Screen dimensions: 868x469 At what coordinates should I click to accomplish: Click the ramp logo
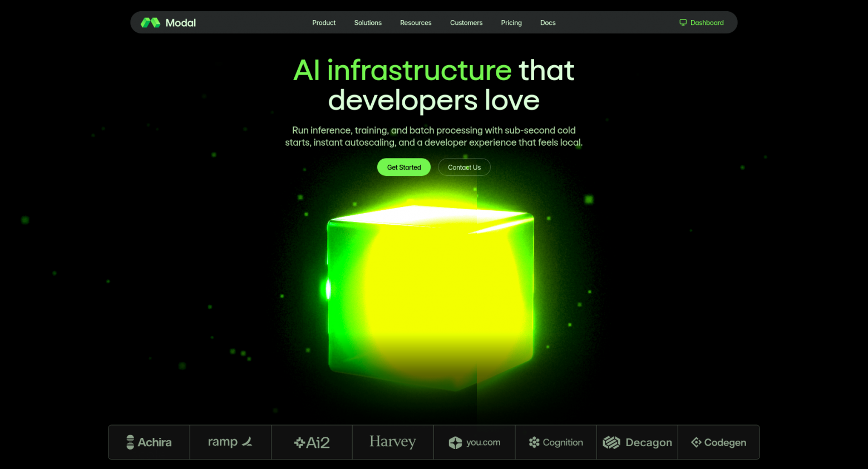click(230, 442)
